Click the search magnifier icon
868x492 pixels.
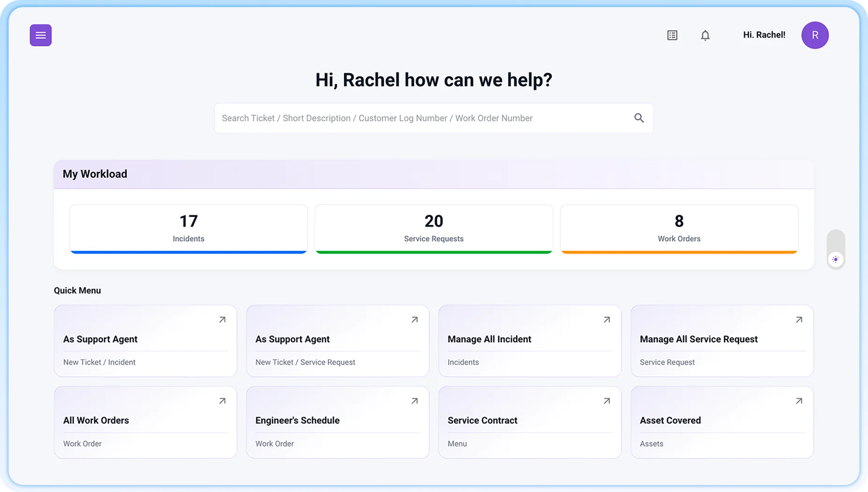click(x=639, y=118)
